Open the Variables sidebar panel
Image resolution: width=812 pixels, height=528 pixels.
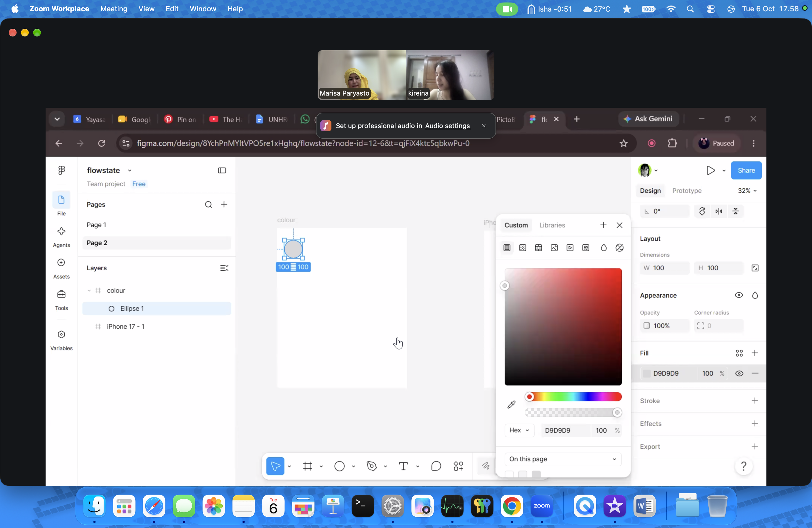[x=61, y=340]
